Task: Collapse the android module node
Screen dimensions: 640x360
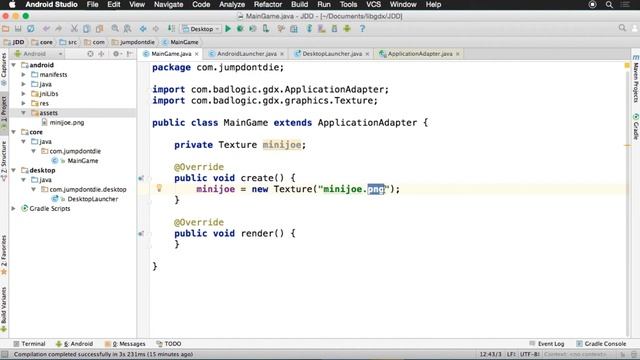Action: click(x=14, y=65)
